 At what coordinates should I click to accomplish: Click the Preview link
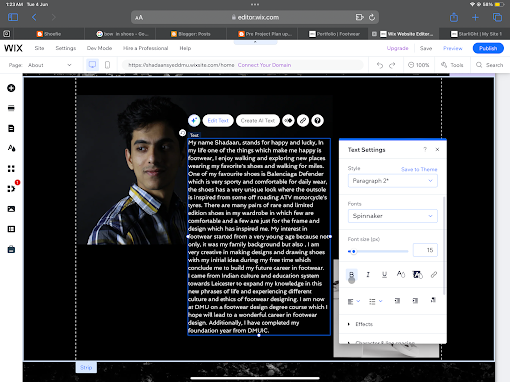click(x=453, y=48)
